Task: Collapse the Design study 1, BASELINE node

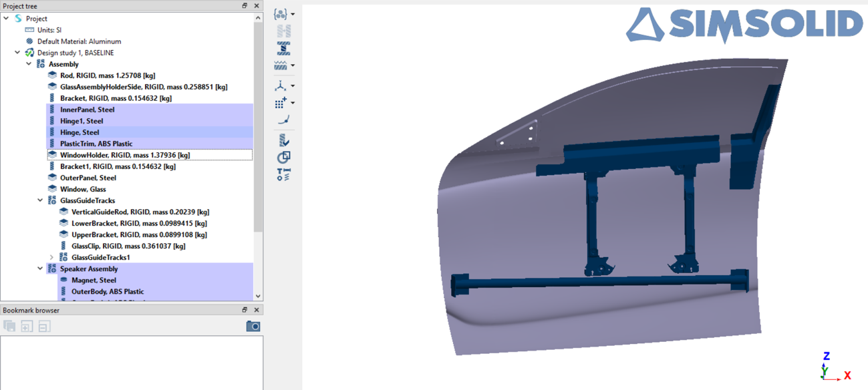Action: 17,53
